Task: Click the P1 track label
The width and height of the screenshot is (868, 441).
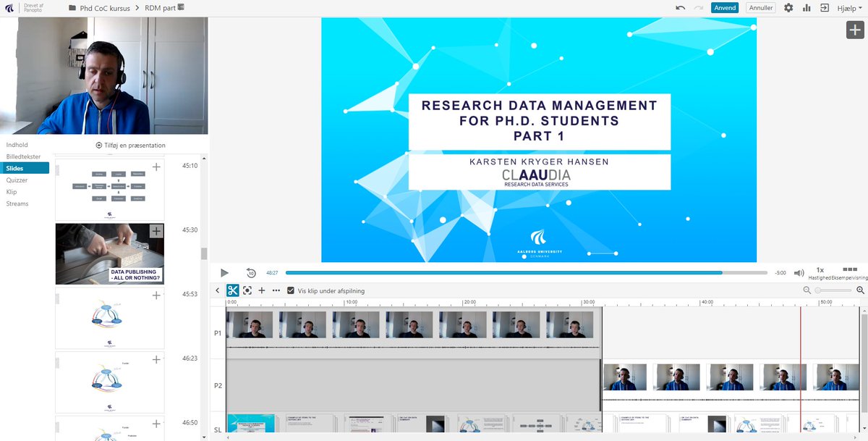Action: point(218,334)
